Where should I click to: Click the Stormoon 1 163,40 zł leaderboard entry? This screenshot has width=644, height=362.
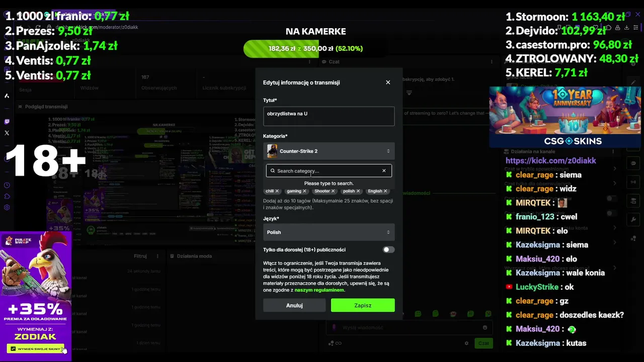[564, 17]
